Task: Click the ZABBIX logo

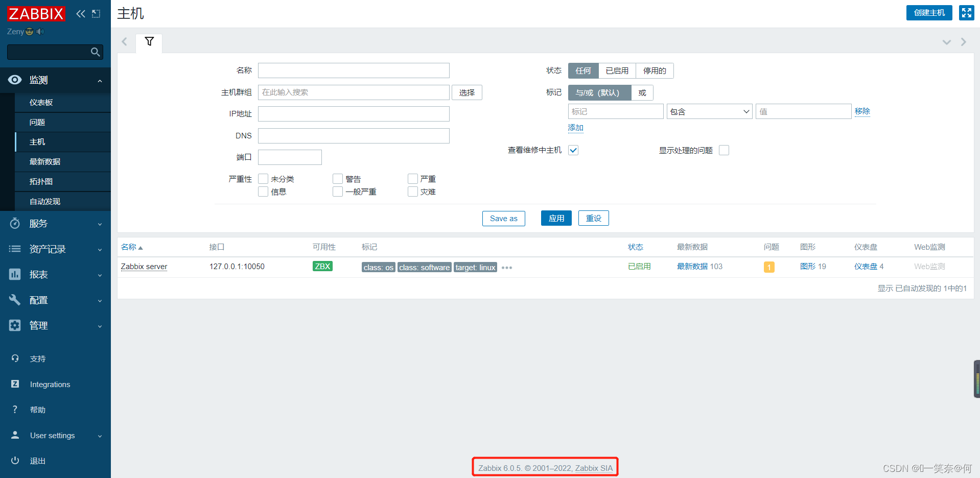Action: coord(36,14)
